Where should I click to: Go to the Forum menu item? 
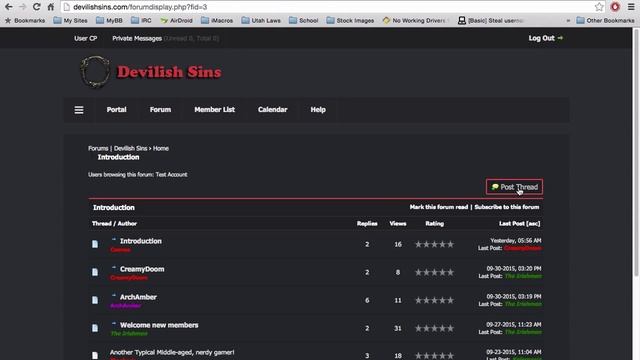pos(160,109)
